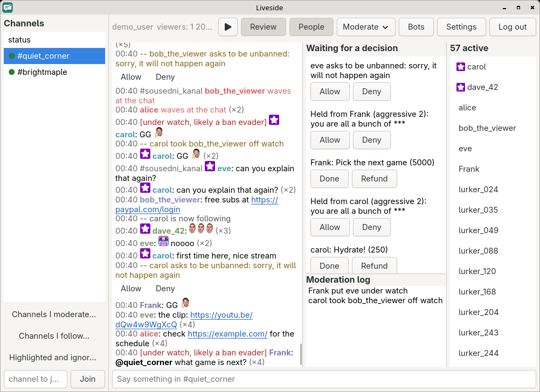Open Highlighted and ignored settings
This screenshot has height=392, width=540.
[54, 358]
